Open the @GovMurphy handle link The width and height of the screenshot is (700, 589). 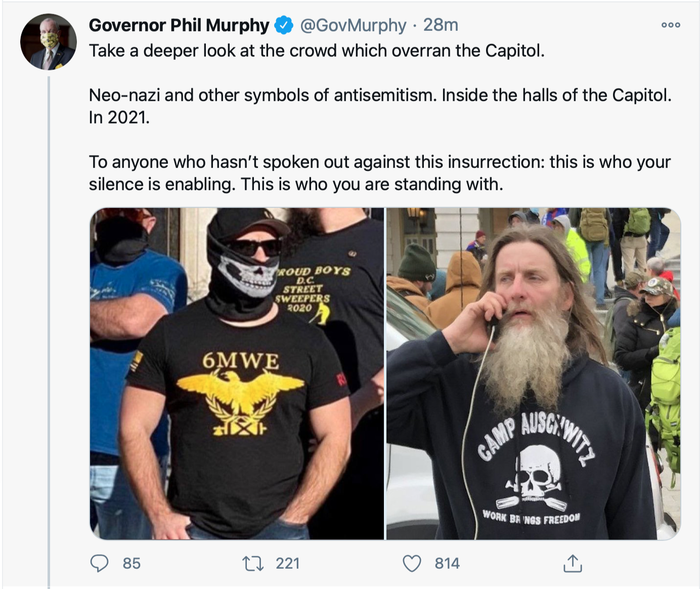[353, 25]
